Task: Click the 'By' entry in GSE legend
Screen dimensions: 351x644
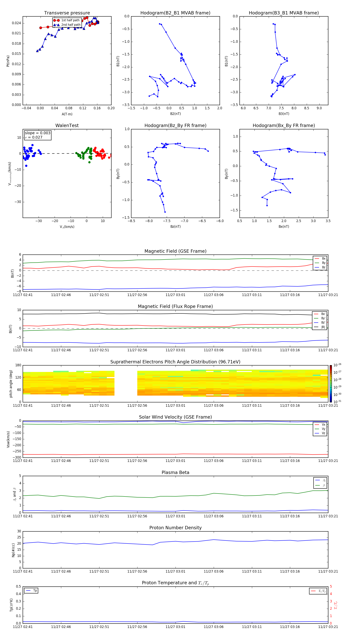Action: click(320, 263)
